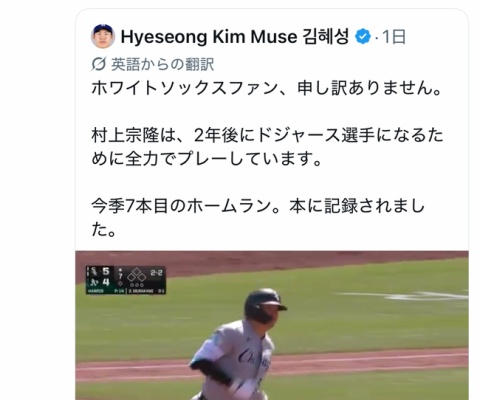This screenshot has width=480, height=400.
Task: Open the post via 1日 timestamp
Action: [x=394, y=37]
